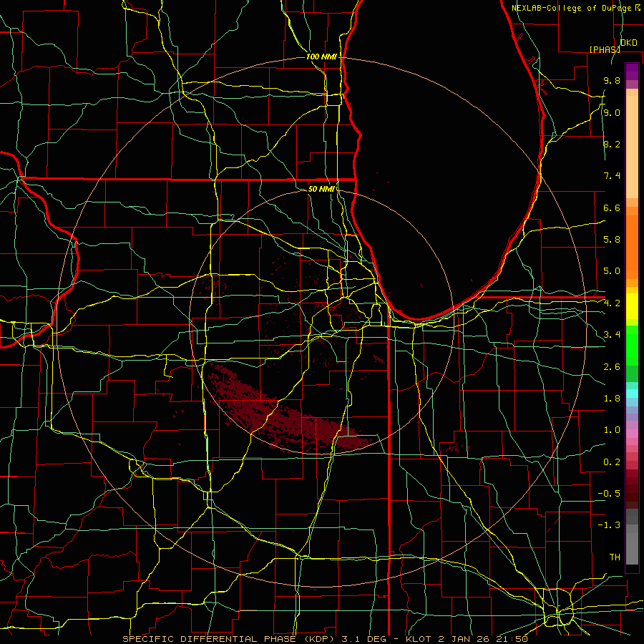Click the 5.8 color scale value
The width and height of the screenshot is (644, 644).
pos(612,240)
